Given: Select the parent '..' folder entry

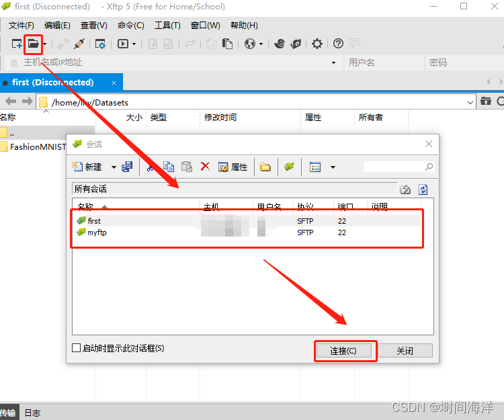Looking at the screenshot, I should [47, 132].
